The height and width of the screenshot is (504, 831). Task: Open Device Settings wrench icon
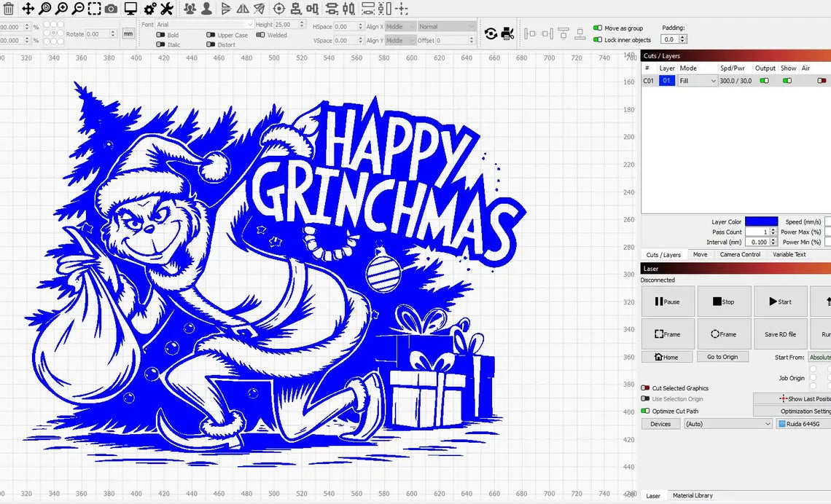pyautogui.click(x=166, y=9)
